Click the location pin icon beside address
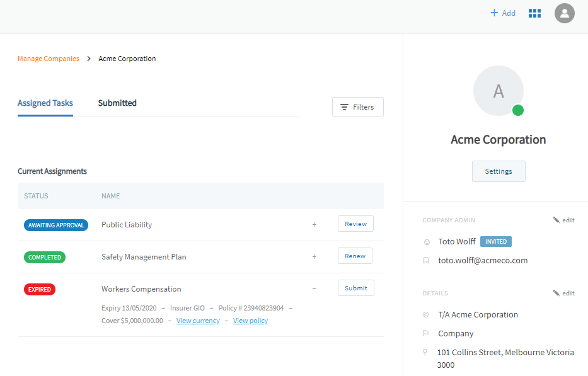Image resolution: width=588 pixels, height=376 pixels. point(426,353)
